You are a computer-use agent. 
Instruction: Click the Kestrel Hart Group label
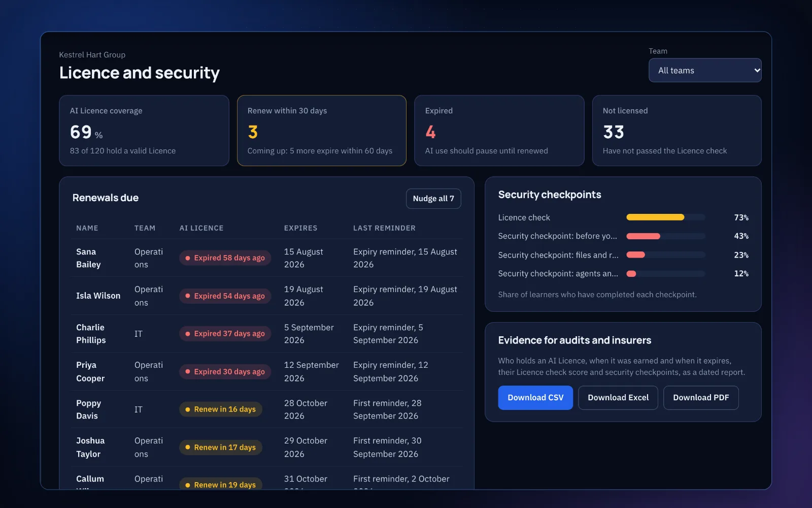(92, 55)
